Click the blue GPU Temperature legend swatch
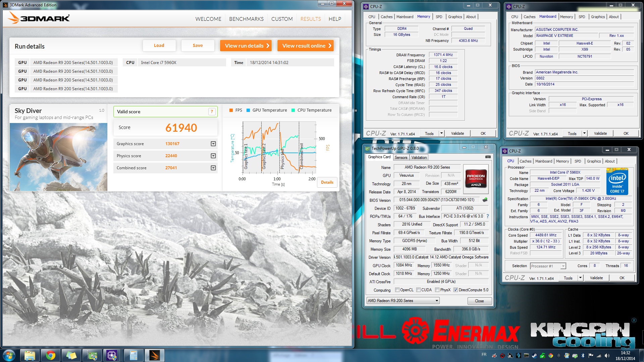Image resolution: width=644 pixels, height=362 pixels. 248,110
